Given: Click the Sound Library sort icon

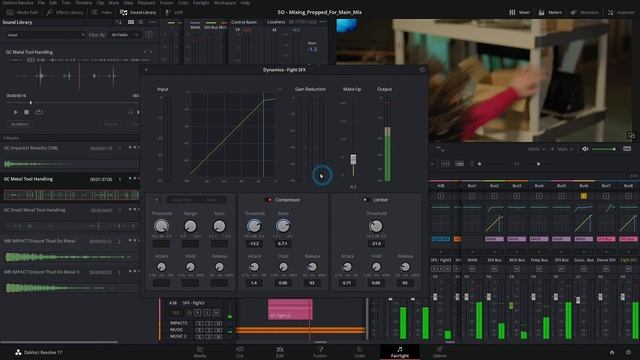Looking at the screenshot, I should 119,22.
